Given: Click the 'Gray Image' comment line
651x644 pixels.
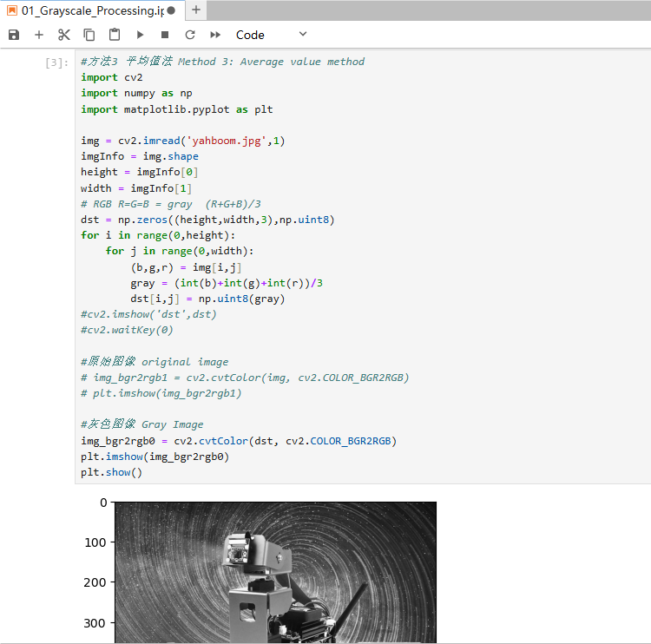Looking at the screenshot, I should [142, 424].
